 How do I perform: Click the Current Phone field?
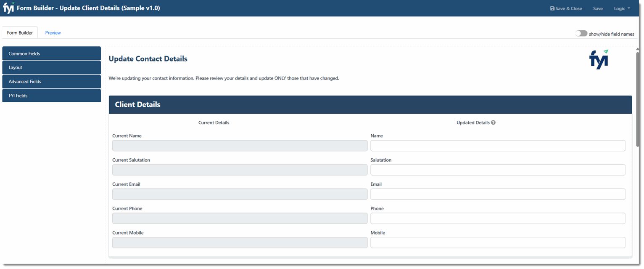coord(240,218)
